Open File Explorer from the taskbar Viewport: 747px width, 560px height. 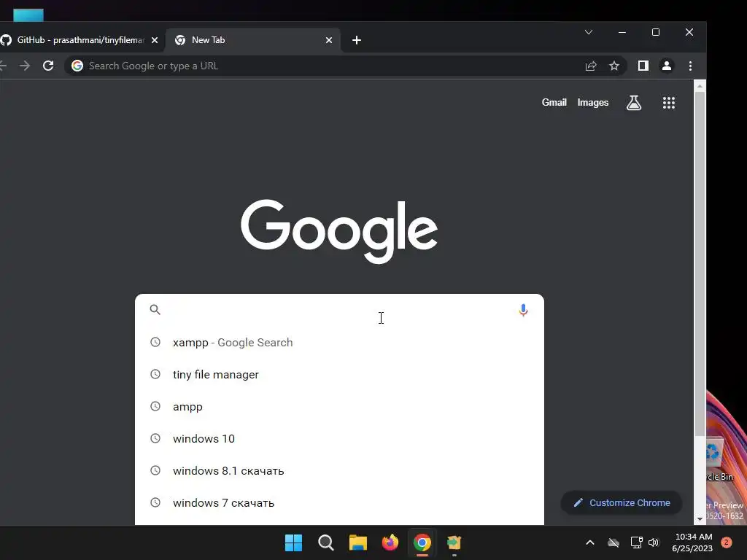[x=357, y=542]
